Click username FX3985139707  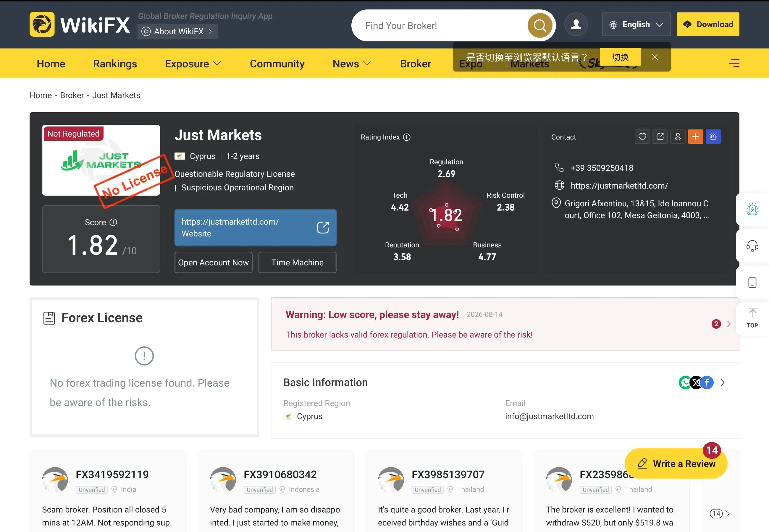coord(448,475)
